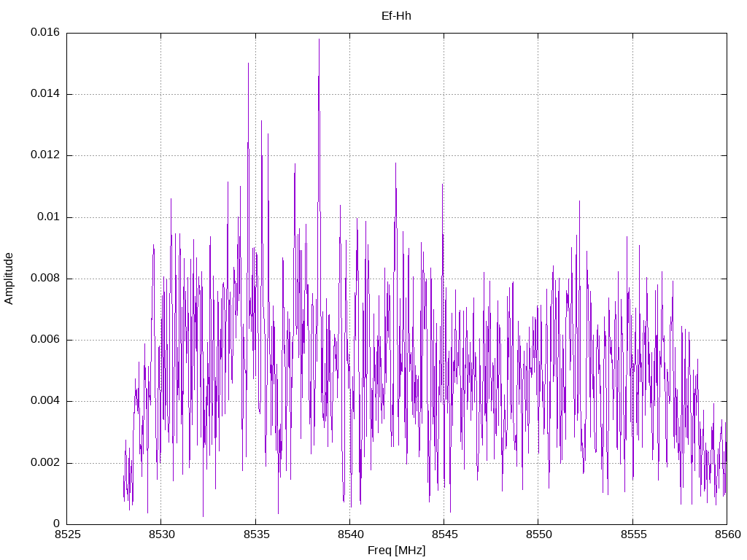Click the y-axis origin value 0
Screen dimensions: 747x560
[57, 524]
